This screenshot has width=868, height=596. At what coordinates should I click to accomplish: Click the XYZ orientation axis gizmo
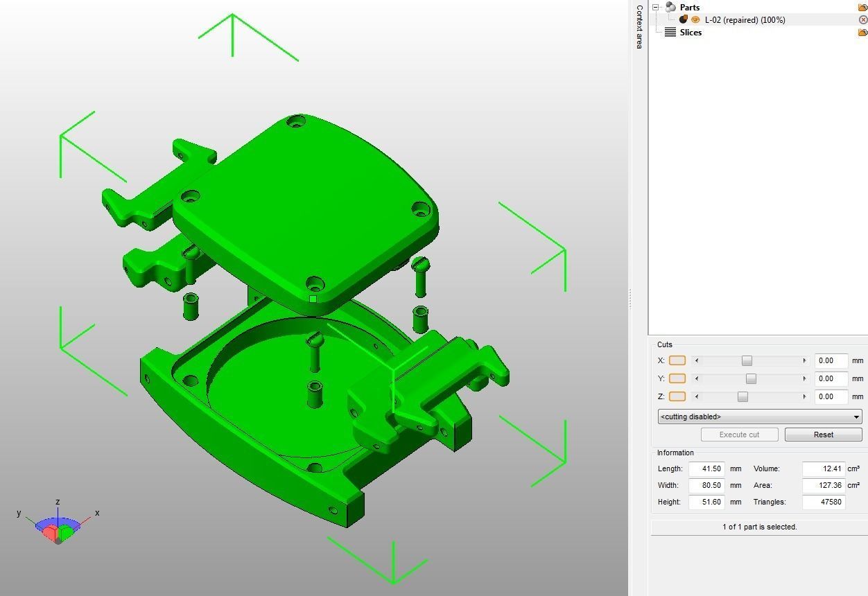point(58,524)
